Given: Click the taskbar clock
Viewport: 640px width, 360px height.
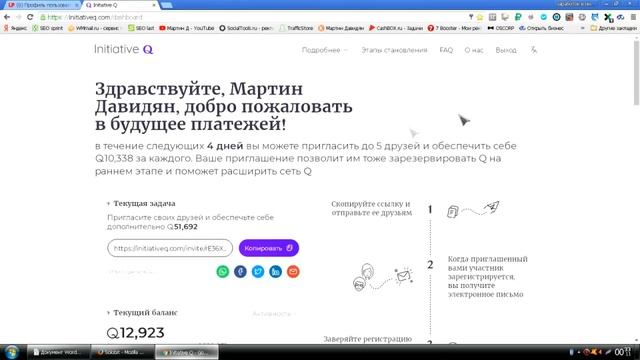Looking at the screenshot, I should [622, 352].
